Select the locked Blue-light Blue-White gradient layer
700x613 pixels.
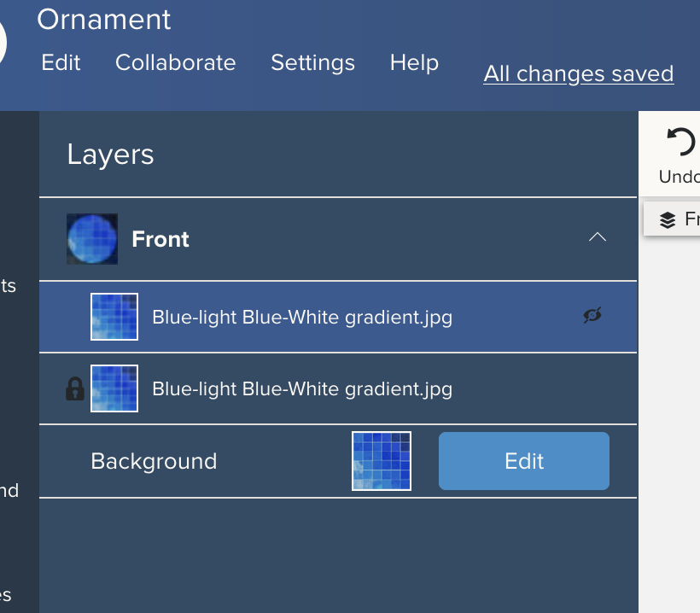click(x=338, y=388)
